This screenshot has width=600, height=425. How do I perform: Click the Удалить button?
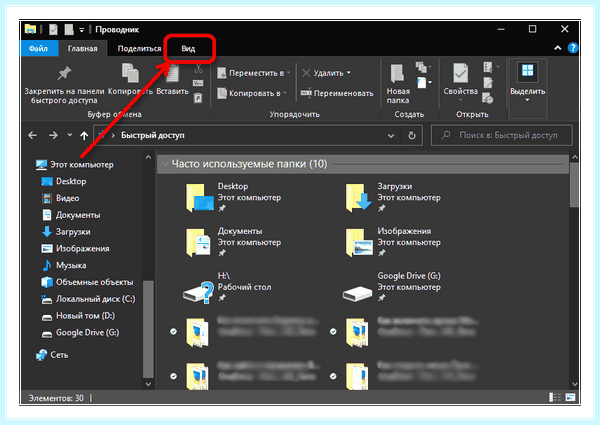pos(323,73)
